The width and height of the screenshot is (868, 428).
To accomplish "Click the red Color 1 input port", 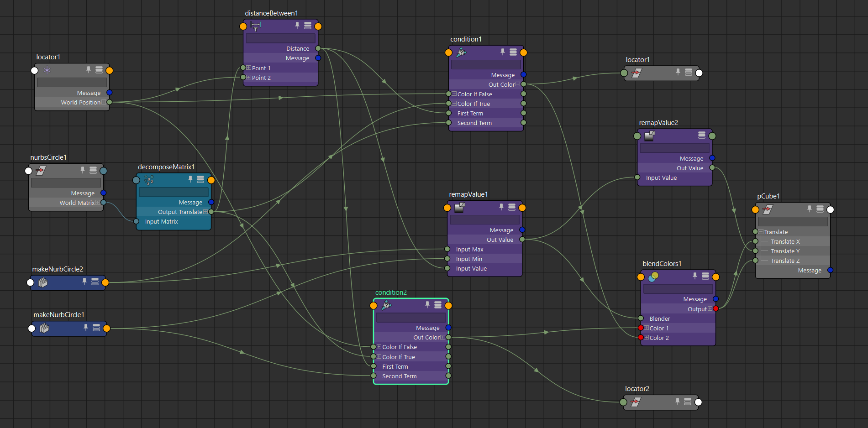I will point(641,328).
